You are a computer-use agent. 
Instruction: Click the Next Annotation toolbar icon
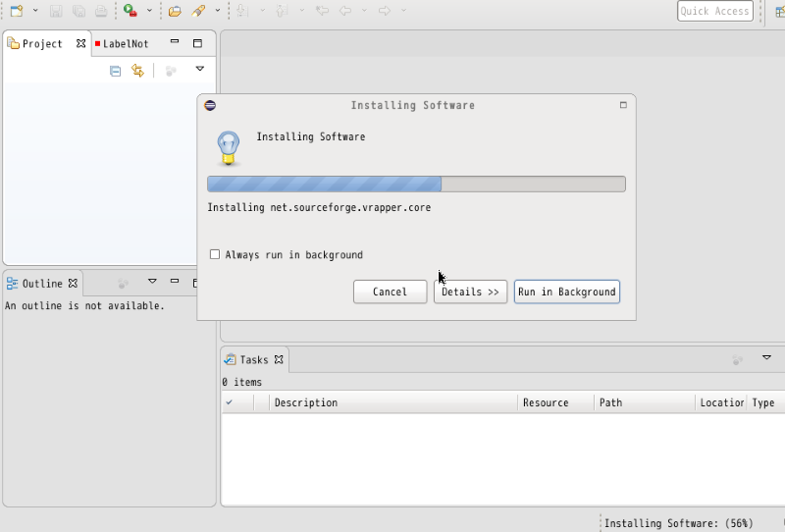pyautogui.click(x=242, y=11)
